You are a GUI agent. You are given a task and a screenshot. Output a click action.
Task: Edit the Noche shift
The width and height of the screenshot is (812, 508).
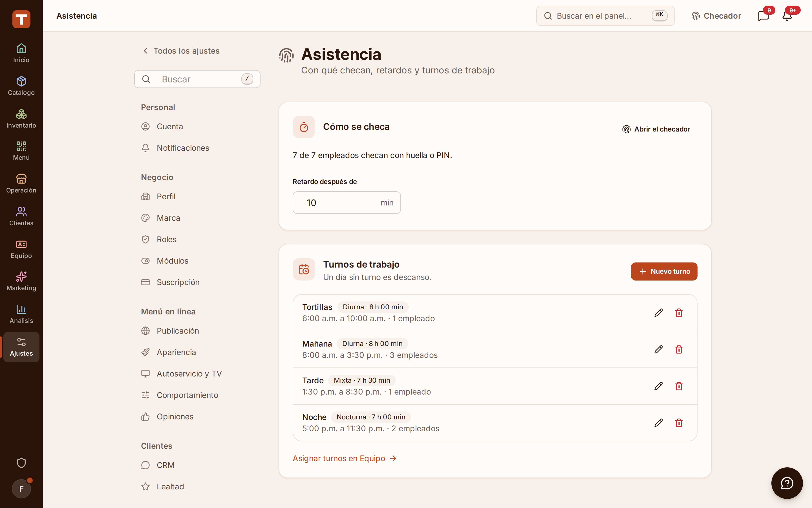[658, 423]
